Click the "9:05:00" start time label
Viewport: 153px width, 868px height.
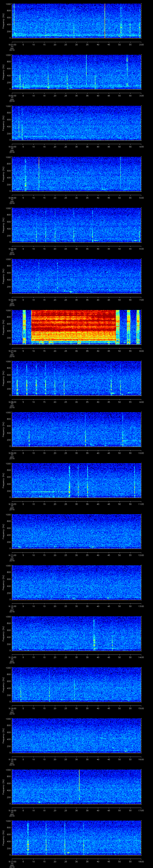coord(12,249)
